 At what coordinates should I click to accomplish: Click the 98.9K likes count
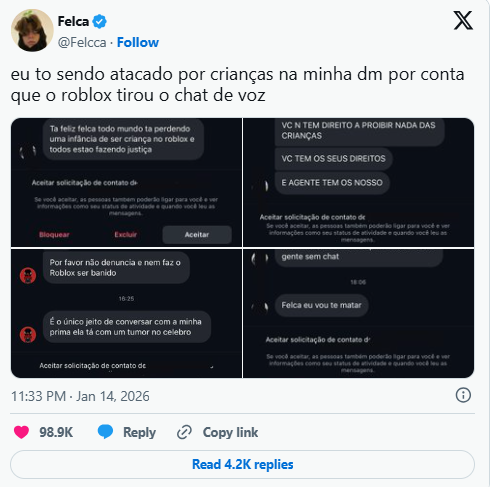click(x=56, y=432)
